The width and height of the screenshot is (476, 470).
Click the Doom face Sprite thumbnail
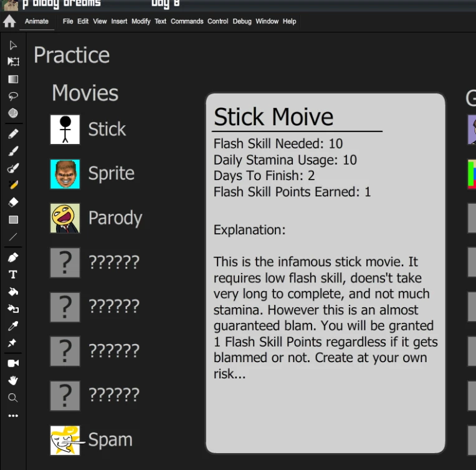[65, 174]
